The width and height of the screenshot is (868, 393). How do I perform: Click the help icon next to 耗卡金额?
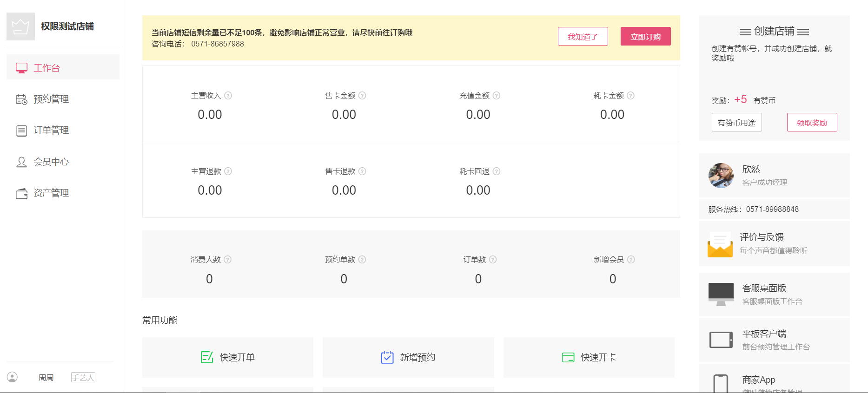tap(630, 96)
